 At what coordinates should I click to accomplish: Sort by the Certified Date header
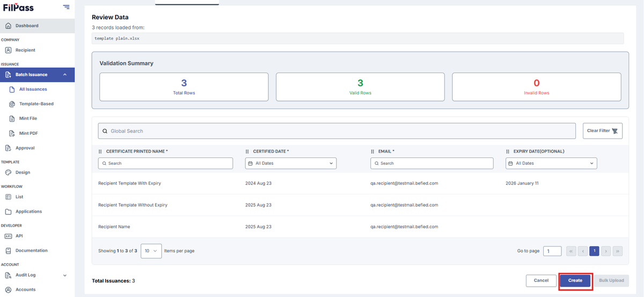coord(271,151)
